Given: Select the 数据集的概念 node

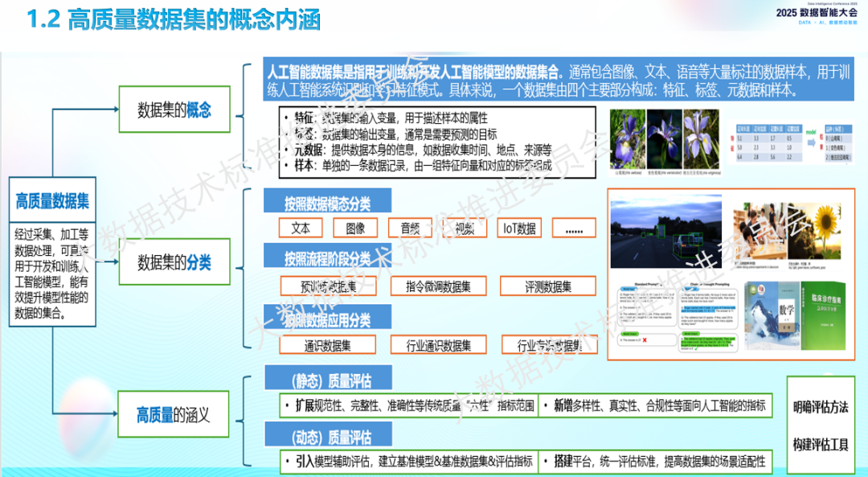Looking at the screenshot, I should (174, 109).
